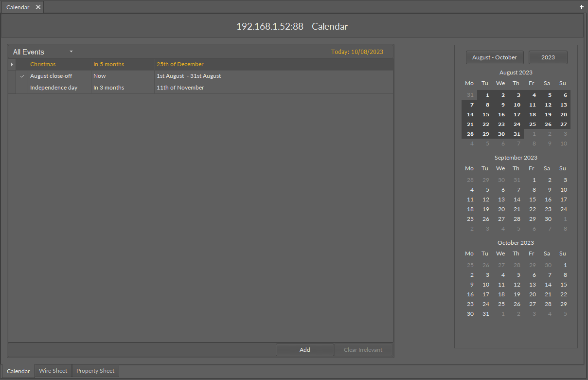Open the Property Sheet tab
This screenshot has width=588, height=380.
click(x=95, y=371)
